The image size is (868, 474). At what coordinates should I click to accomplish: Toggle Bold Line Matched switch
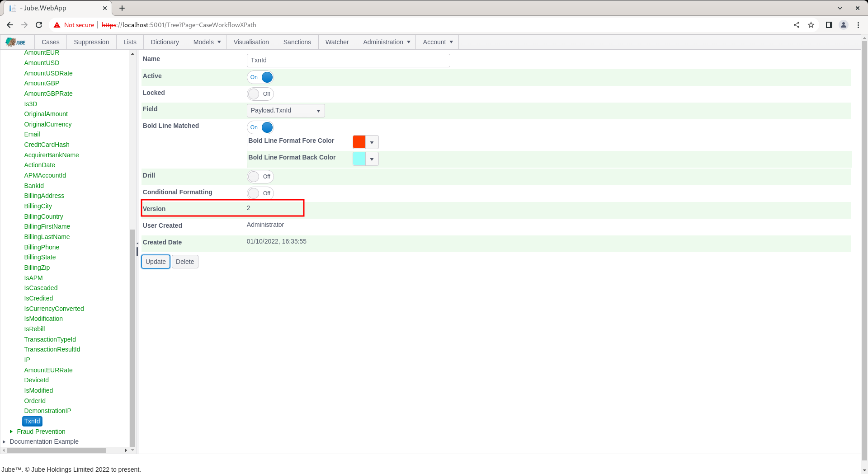click(x=260, y=127)
